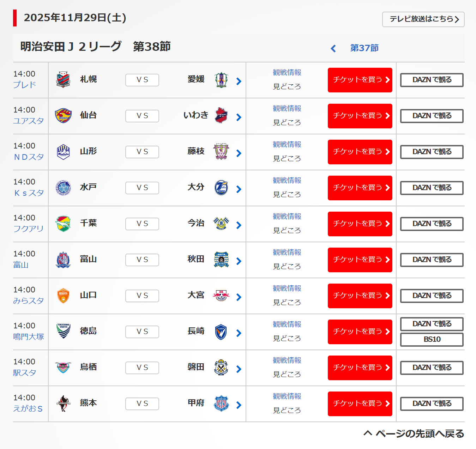Screen dimensions: 476x449
Task: Open 見どころ for Toyama vs Akita
Action: [287, 266]
